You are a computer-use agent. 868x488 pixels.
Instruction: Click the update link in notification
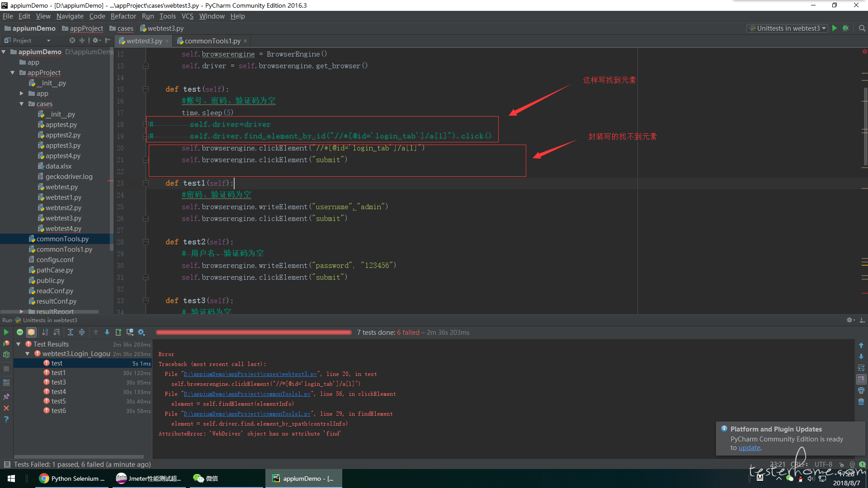[749, 448]
